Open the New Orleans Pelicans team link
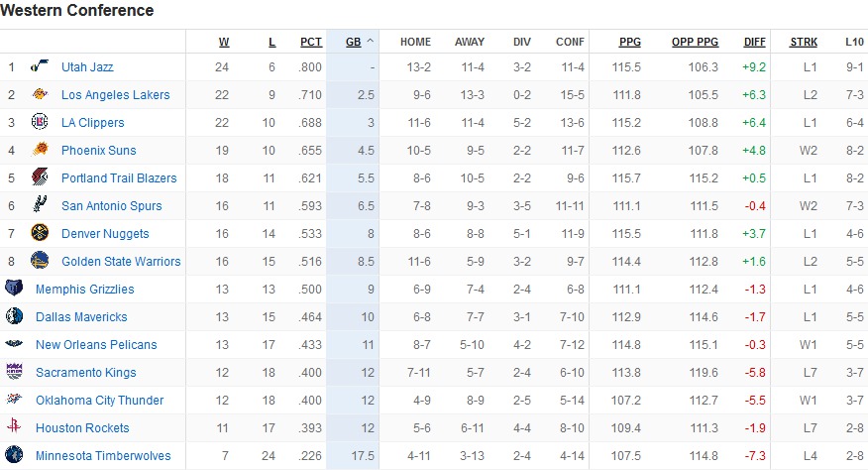The image size is (868, 470). (x=96, y=345)
